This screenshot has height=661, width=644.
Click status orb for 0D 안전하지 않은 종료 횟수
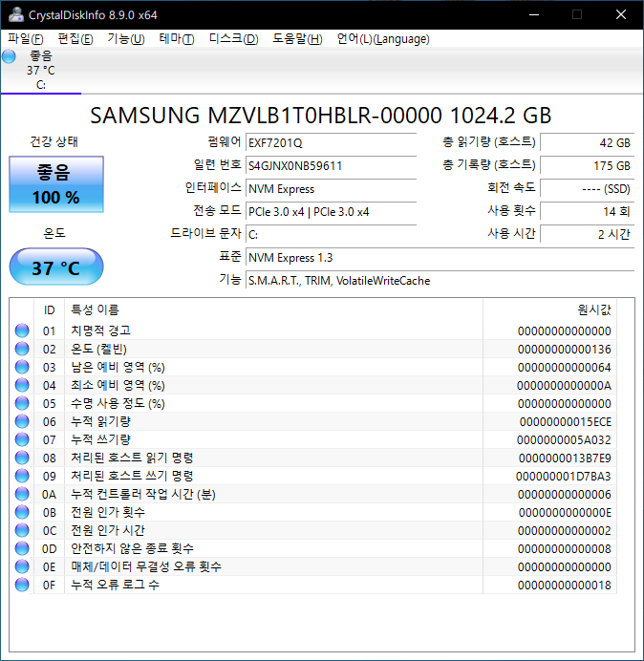22,548
